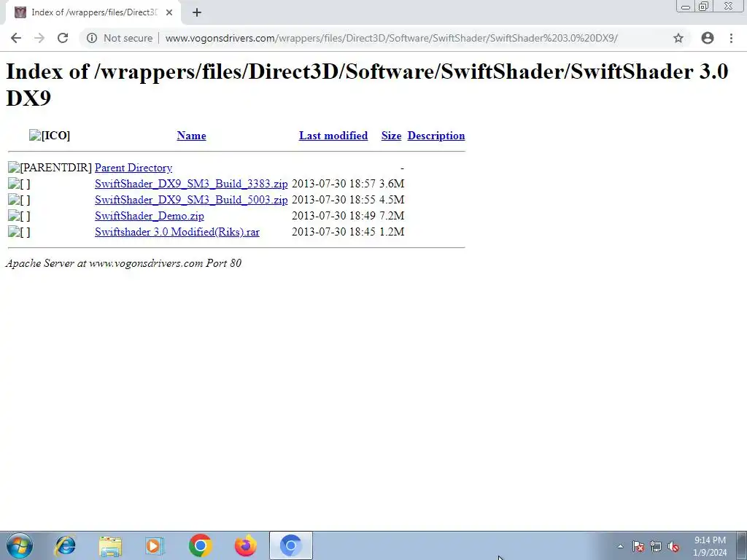
Task: Launch Internet Explorer from taskbar
Action: tap(65, 545)
